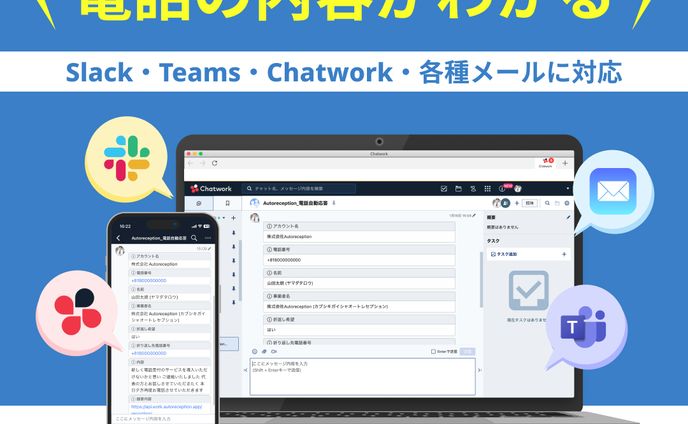
Task: Click phone number +818000000000 on laptop
Action: [284, 260]
